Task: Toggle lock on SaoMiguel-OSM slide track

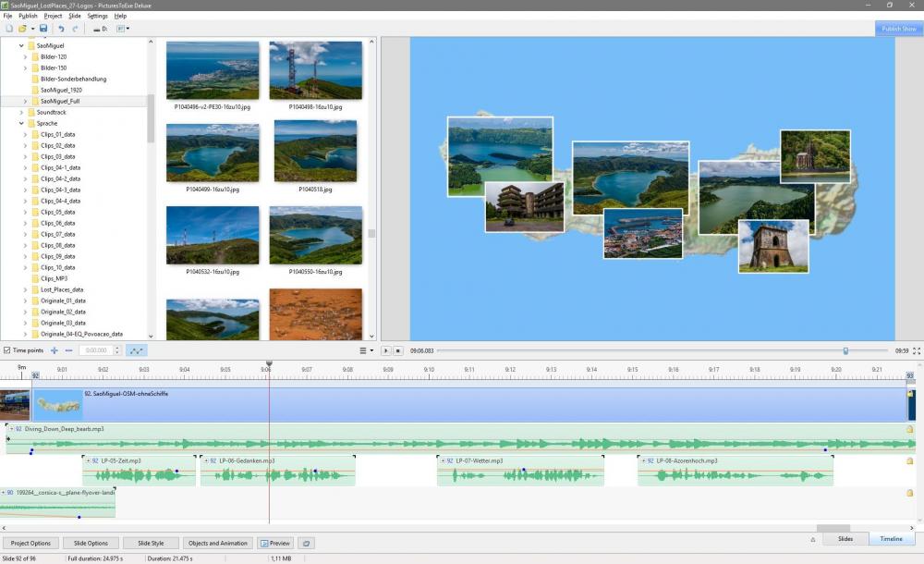Action: [910, 394]
